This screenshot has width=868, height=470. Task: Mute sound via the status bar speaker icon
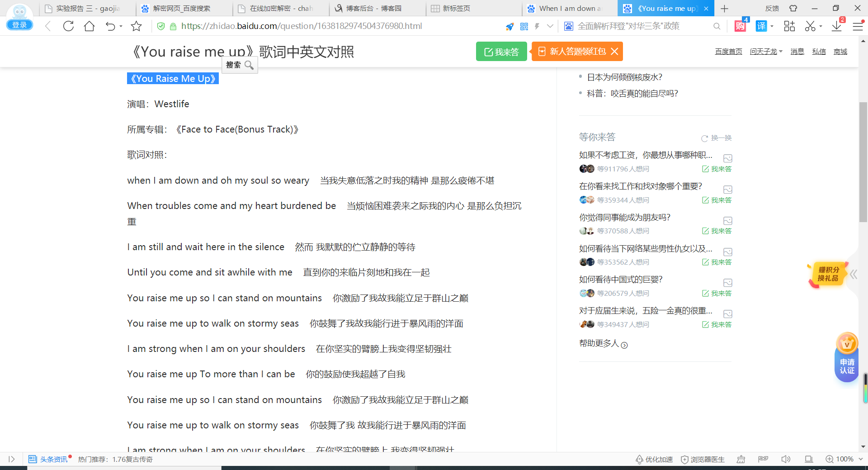pyautogui.click(x=786, y=459)
